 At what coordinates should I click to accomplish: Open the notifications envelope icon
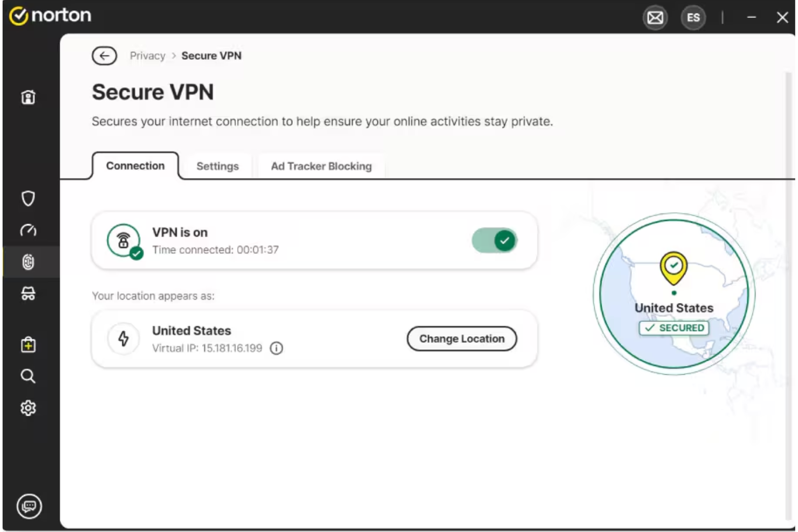click(655, 18)
